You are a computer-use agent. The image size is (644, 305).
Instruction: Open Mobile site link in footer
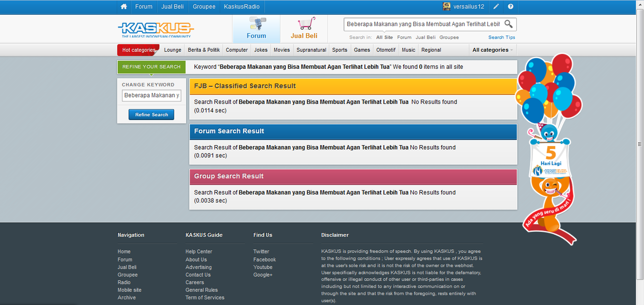(x=130, y=290)
